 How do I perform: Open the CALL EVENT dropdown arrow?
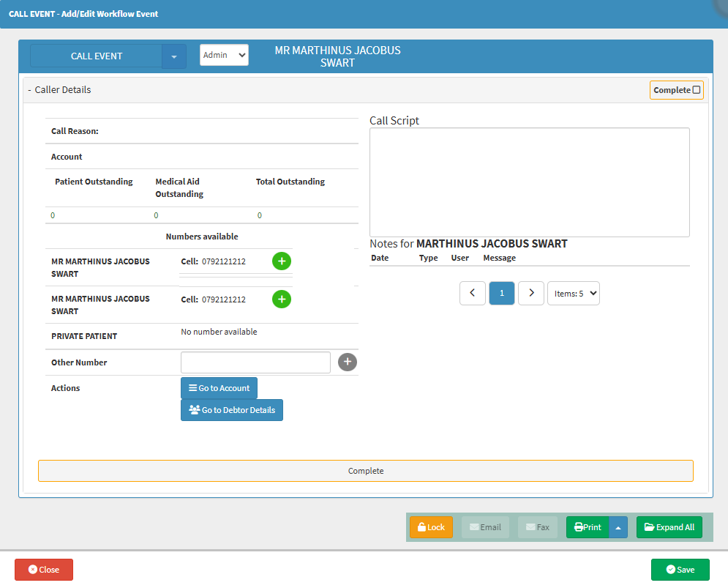coord(174,56)
